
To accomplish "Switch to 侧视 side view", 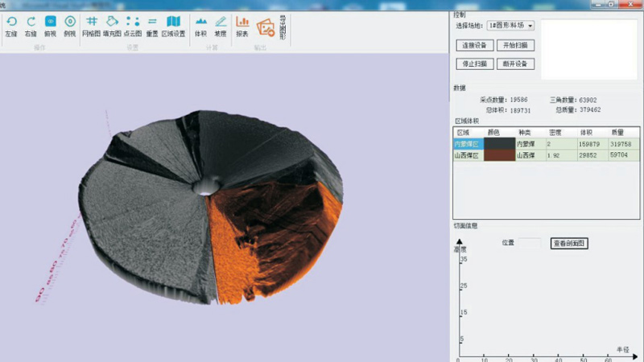I will tap(70, 23).
